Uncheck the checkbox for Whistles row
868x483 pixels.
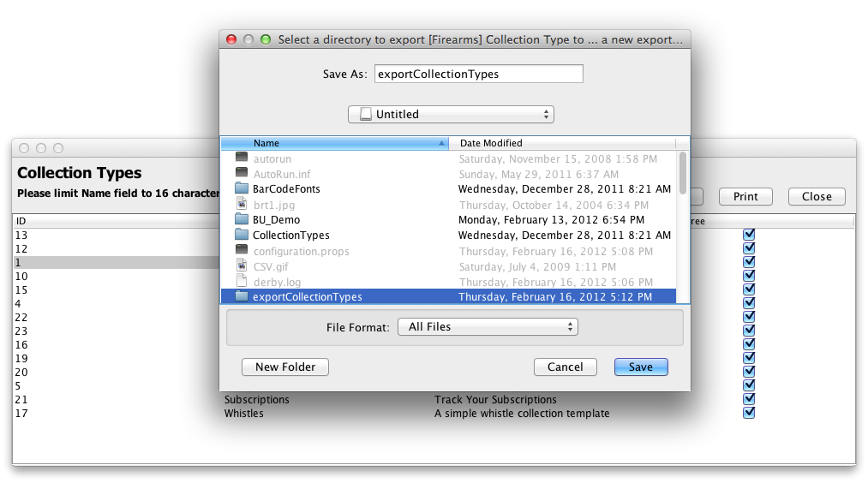749,413
